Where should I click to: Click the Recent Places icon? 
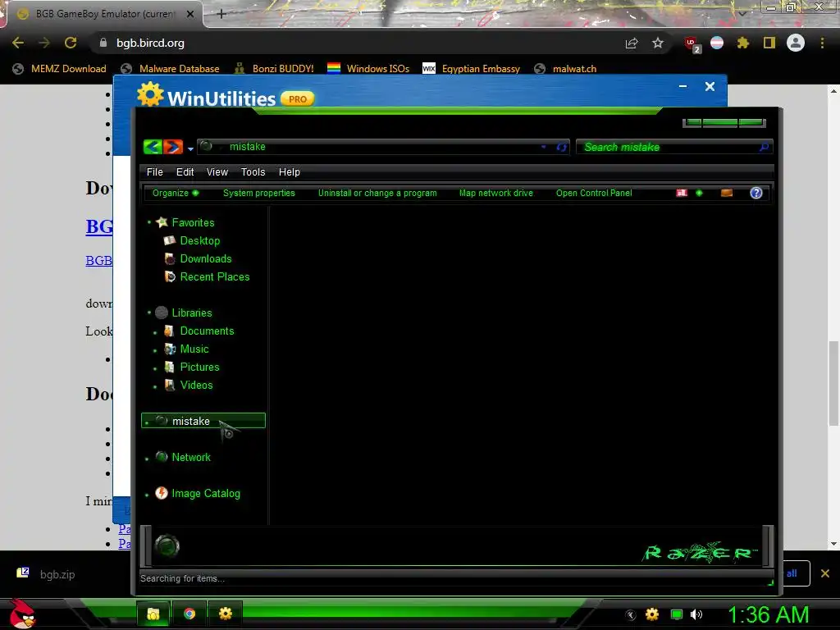pos(170,276)
